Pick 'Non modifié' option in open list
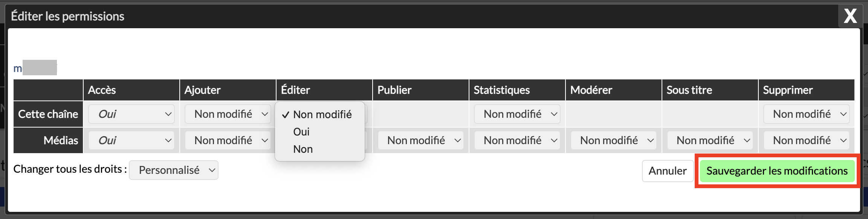Screen dimensions: 868x219 pyautogui.click(x=322, y=114)
